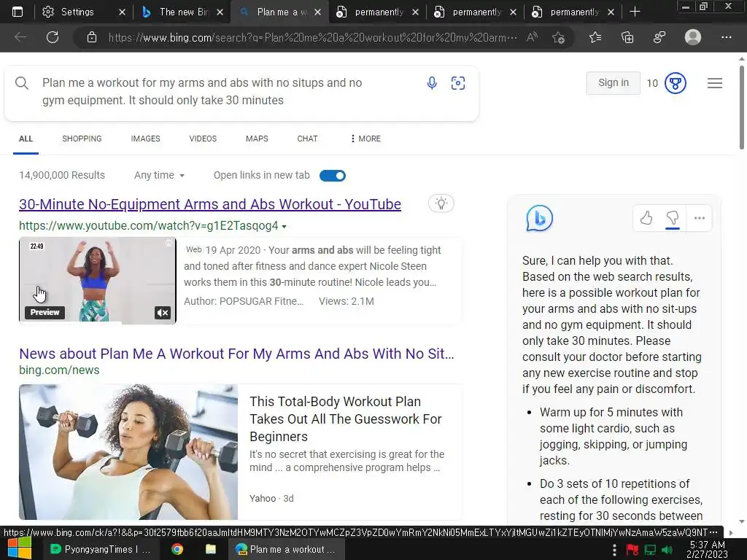
Task: Click the bing.com/news URL
Action: pos(59,370)
